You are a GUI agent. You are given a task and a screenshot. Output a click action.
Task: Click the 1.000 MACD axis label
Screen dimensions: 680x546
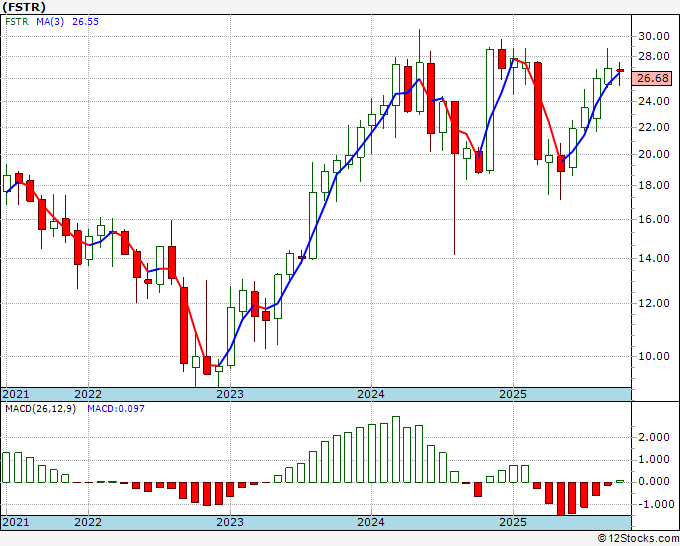click(x=654, y=460)
